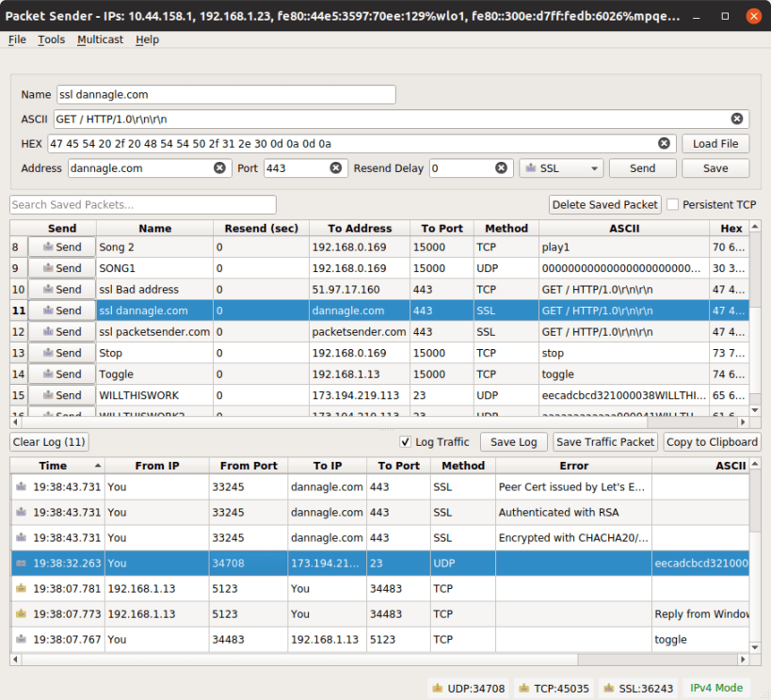
Task: Click the saved packets horizontal scrollbar thumb
Action: [334, 422]
